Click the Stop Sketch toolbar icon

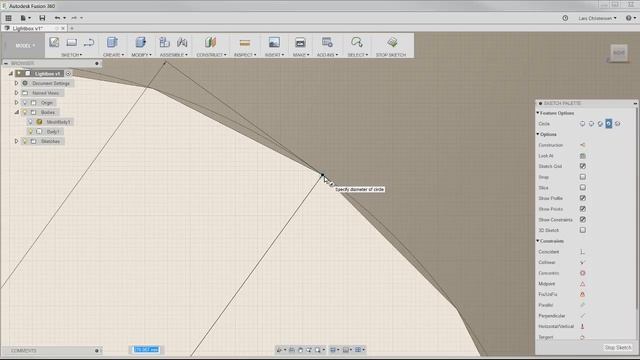392,42
